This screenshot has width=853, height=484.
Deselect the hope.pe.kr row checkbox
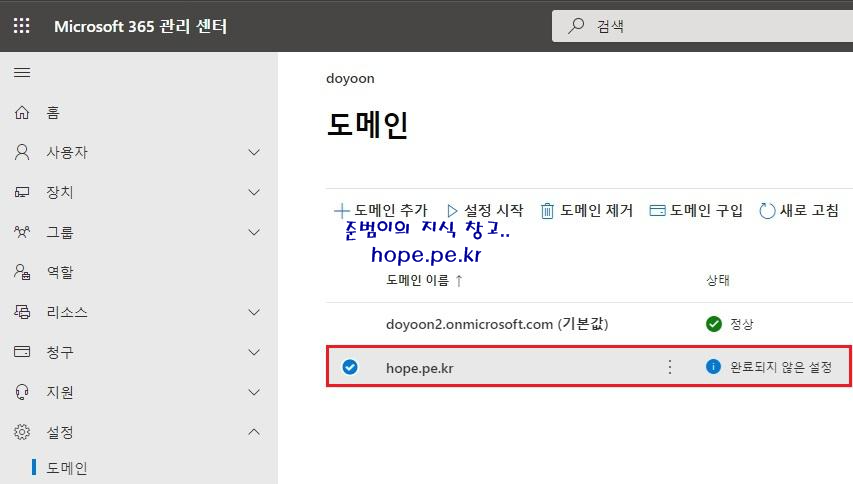(x=350, y=367)
